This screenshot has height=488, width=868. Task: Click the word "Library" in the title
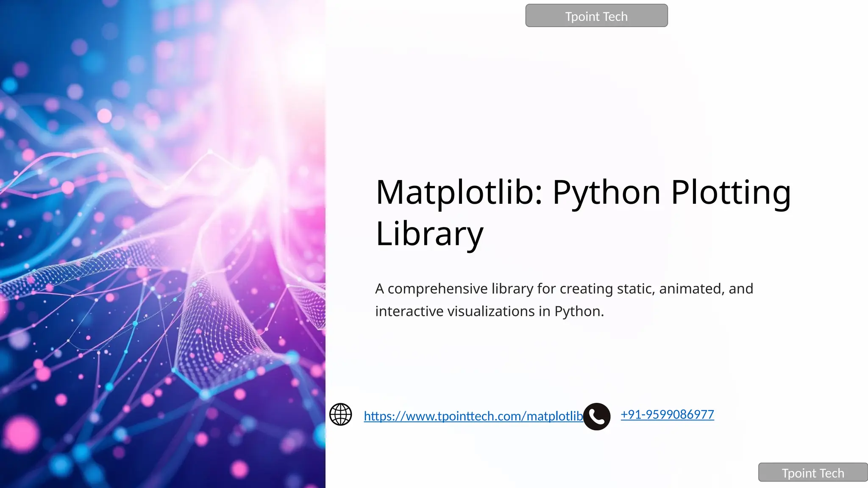(429, 233)
